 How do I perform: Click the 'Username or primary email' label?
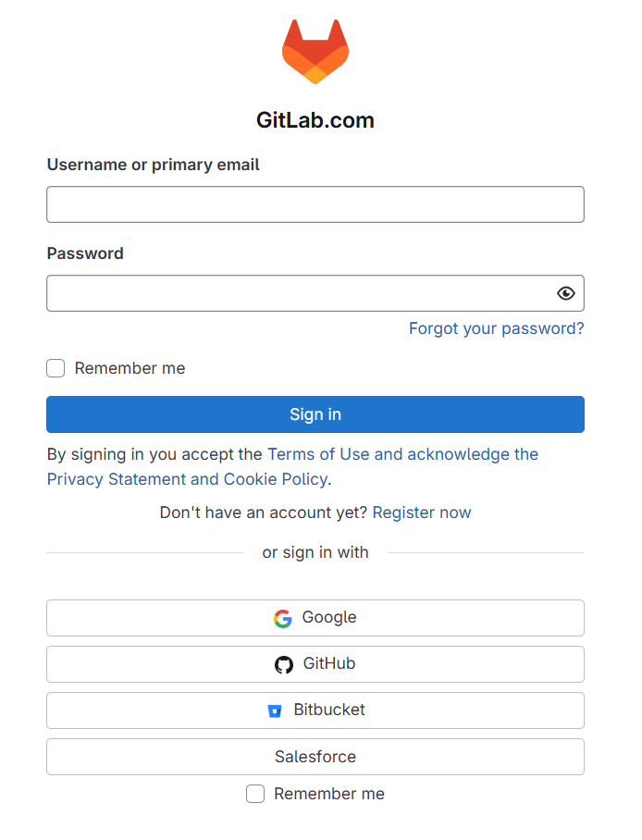[154, 165]
